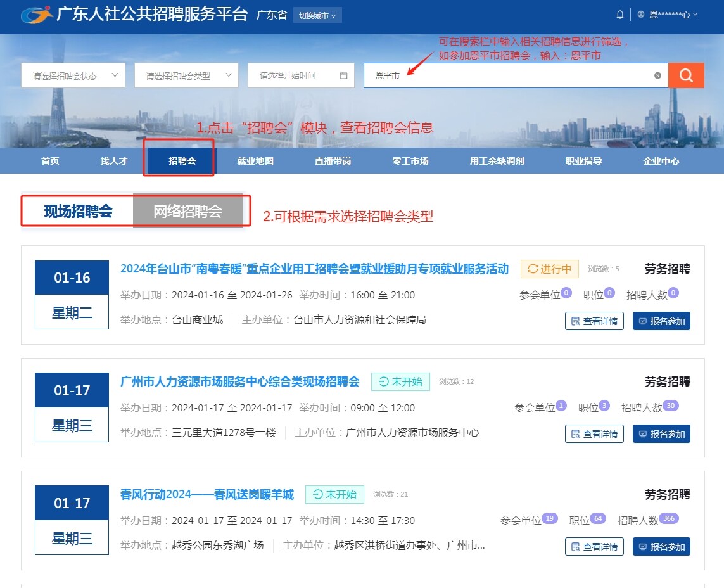Click 报名参加 for 春风行动2024 event
Image resolution: width=724 pixels, height=588 pixels.
661,547
